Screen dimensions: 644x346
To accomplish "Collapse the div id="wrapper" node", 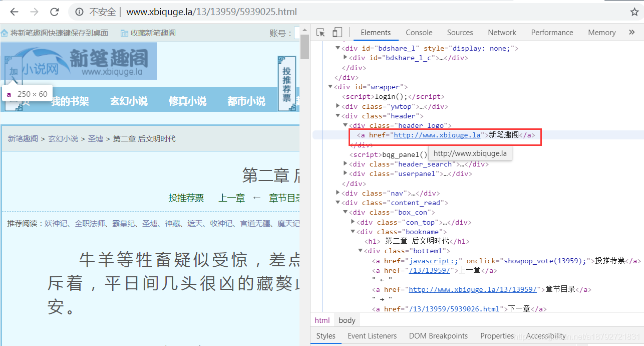I will [x=331, y=87].
